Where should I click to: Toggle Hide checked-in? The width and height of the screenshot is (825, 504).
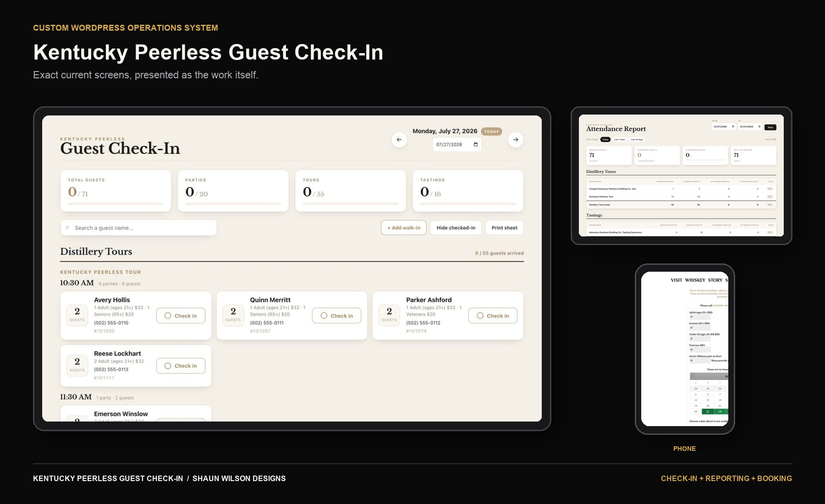point(456,228)
